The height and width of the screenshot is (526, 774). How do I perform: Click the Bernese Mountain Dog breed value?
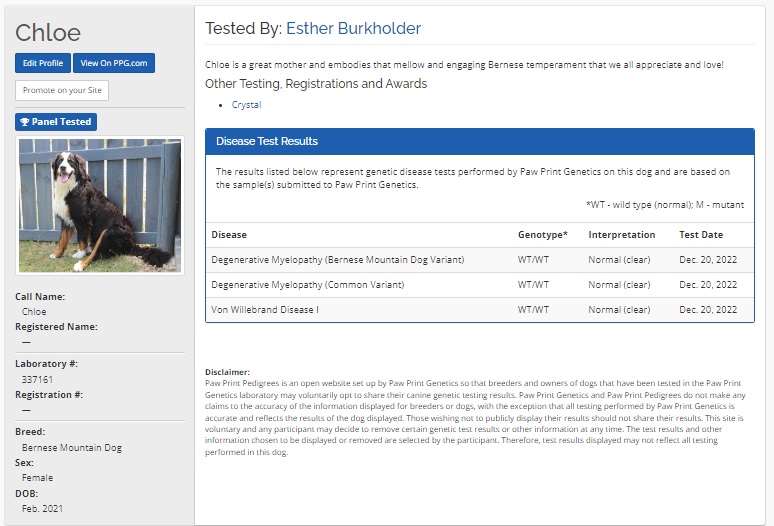click(72, 448)
